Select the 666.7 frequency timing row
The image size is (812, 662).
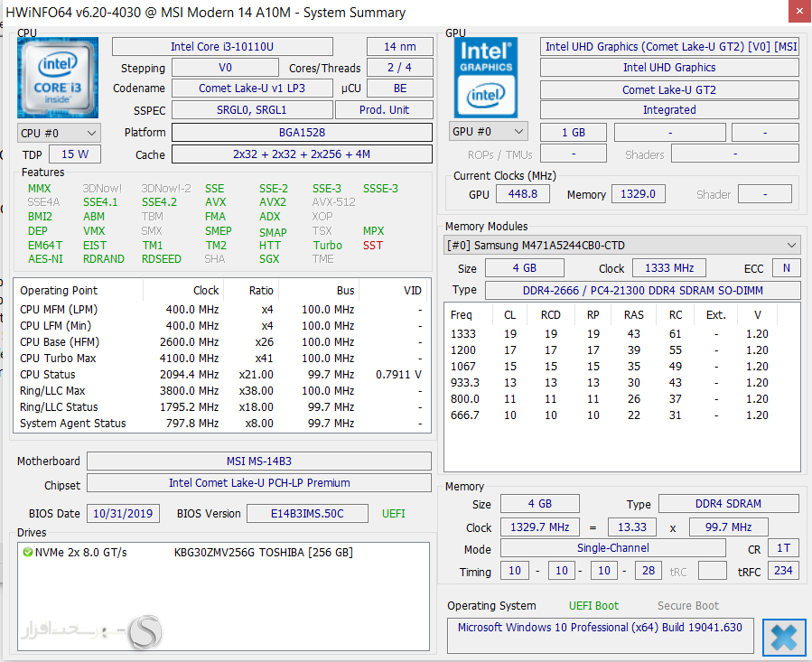point(621,415)
